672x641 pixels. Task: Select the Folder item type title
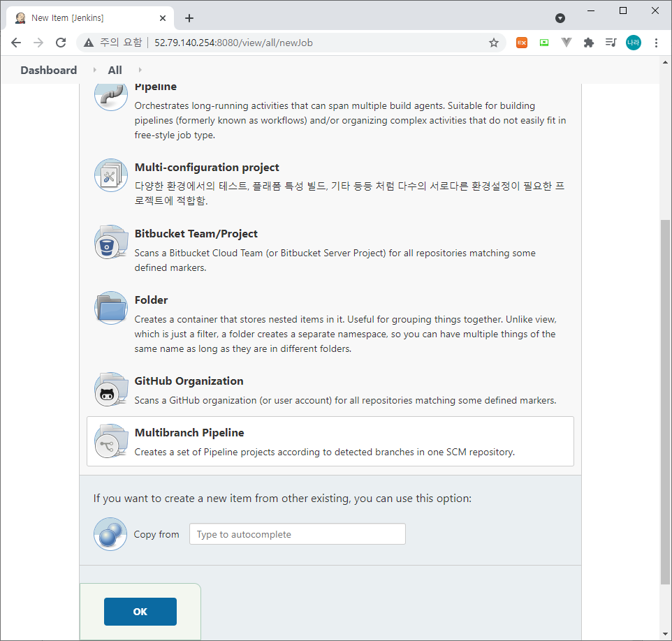151,300
